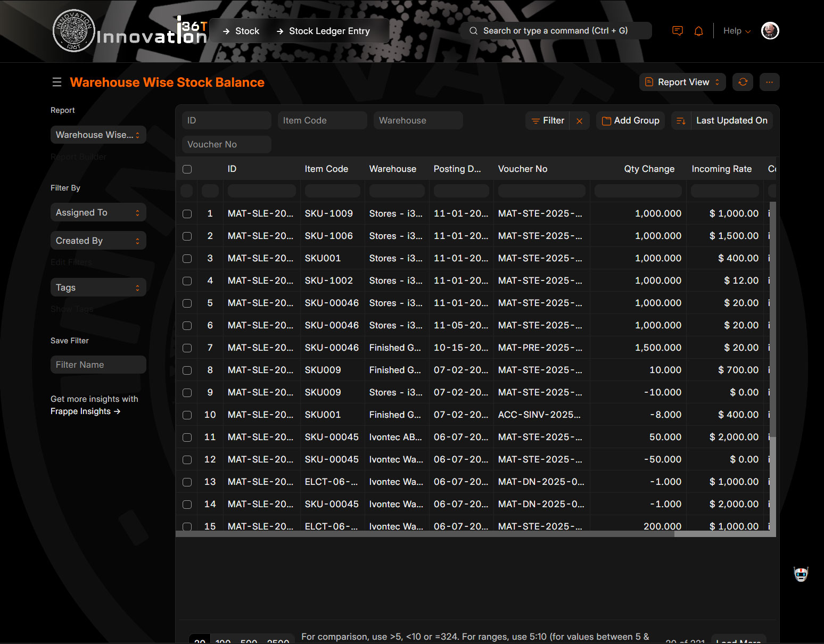
Task: Open the notifications bell icon
Action: [698, 31]
